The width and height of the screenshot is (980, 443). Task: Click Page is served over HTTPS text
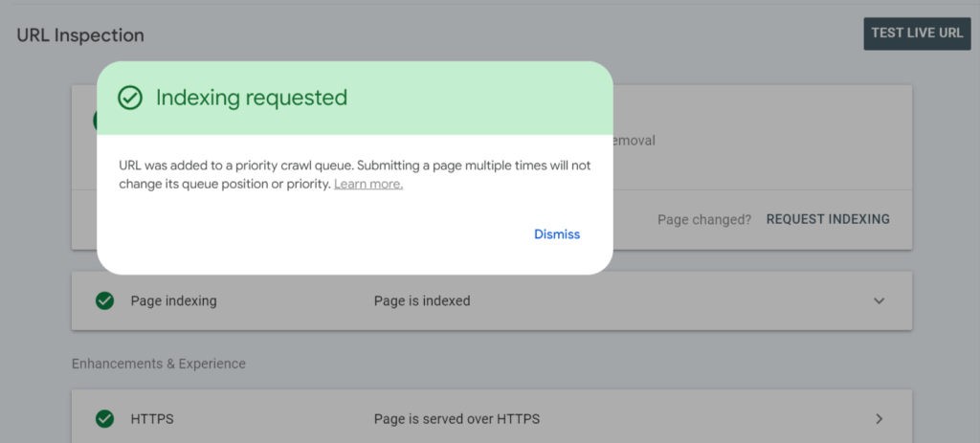[x=457, y=419]
